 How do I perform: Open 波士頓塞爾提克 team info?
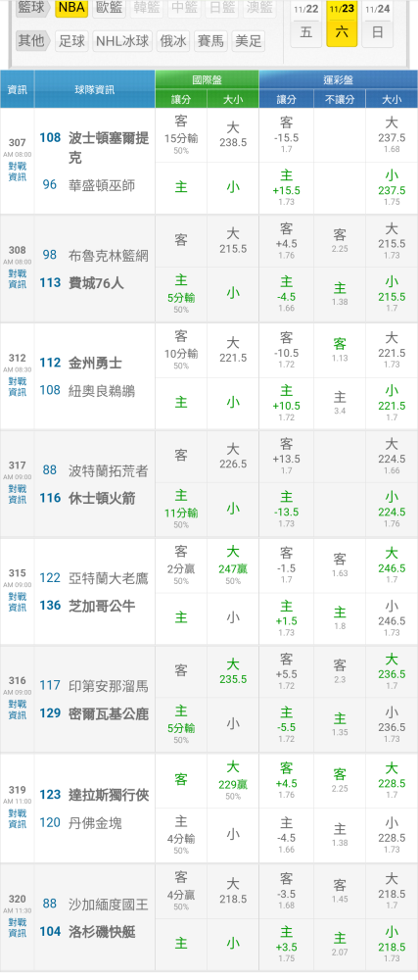(109, 148)
